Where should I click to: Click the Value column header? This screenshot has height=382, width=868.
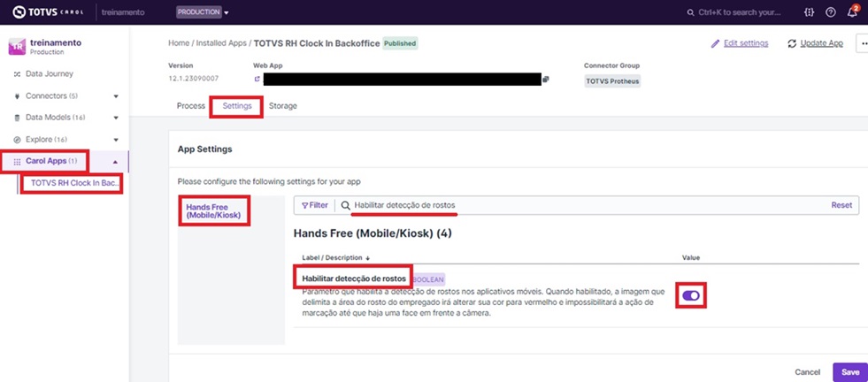click(691, 258)
